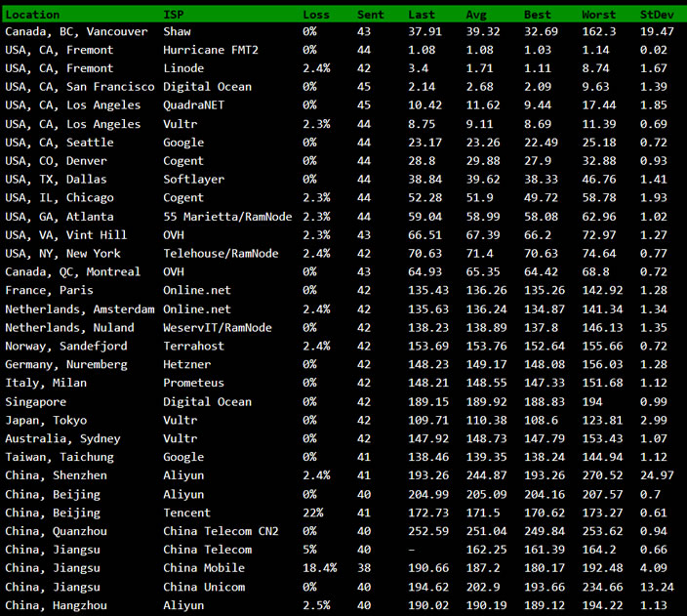Viewport: 687px width, 616px height.
Task: Select the Japan, Tokyo location
Action: pyautogui.click(x=46, y=421)
